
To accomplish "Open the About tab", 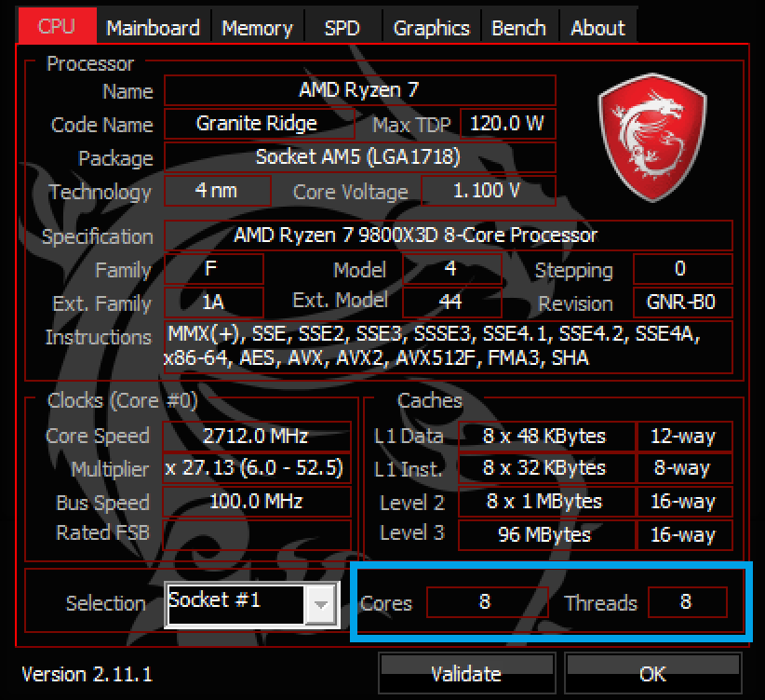I will pos(597,27).
